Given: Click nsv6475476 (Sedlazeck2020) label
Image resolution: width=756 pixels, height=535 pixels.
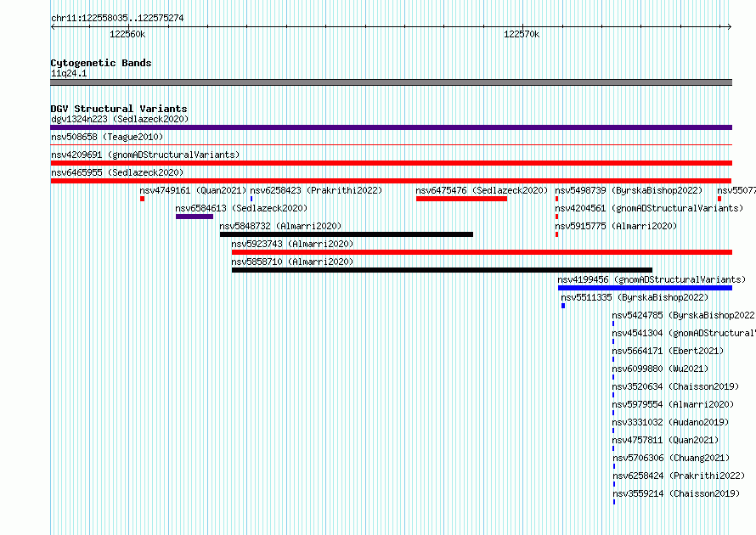Looking at the screenshot, I should tap(482, 190).
